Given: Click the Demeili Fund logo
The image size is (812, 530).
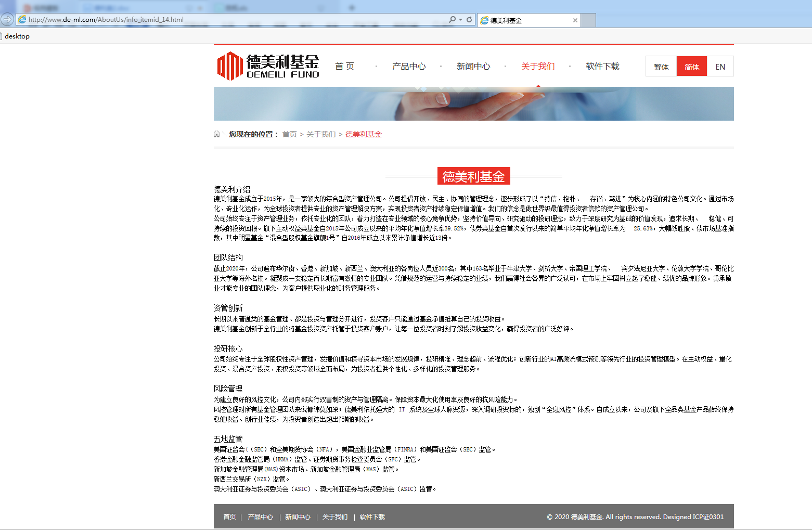Looking at the screenshot, I should coord(268,66).
